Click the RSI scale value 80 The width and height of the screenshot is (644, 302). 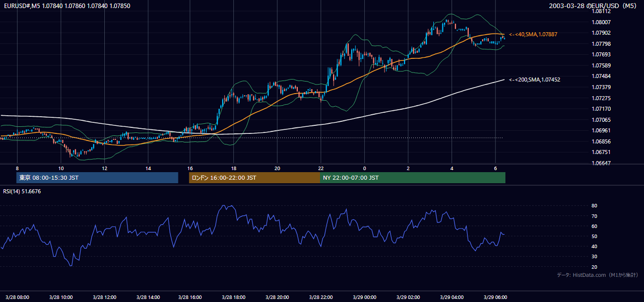pyautogui.click(x=594, y=206)
